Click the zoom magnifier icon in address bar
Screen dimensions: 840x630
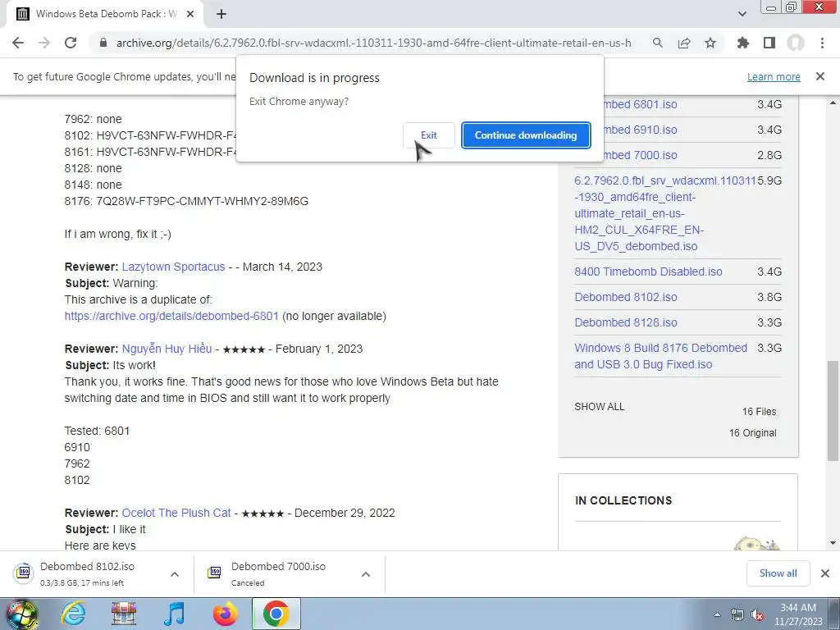click(657, 43)
